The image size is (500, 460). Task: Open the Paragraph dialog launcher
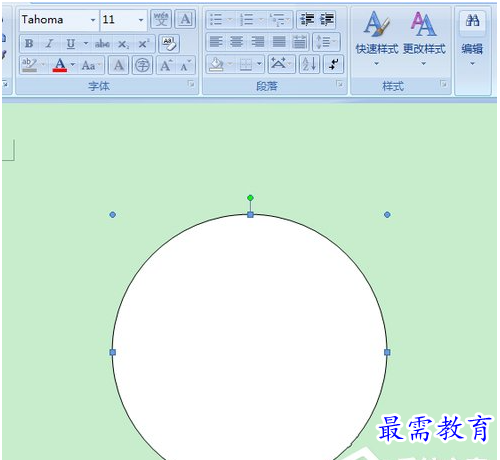pyautogui.click(x=339, y=84)
